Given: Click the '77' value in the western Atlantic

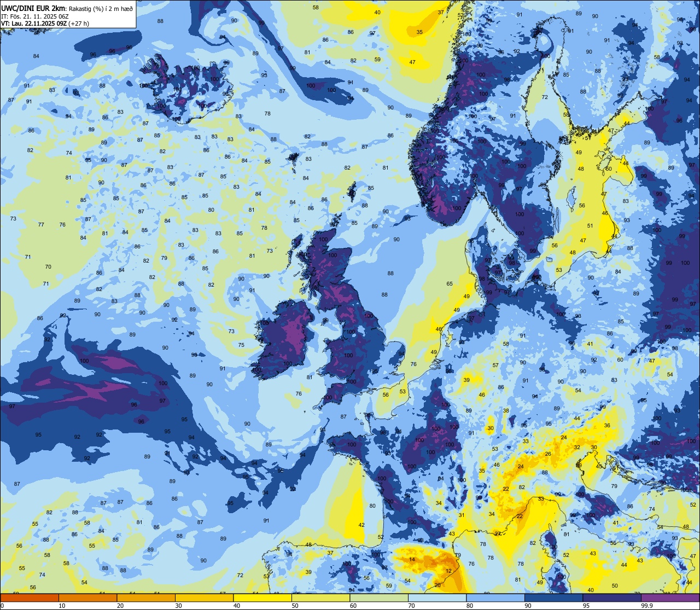Looking at the screenshot, I should 41,225.
